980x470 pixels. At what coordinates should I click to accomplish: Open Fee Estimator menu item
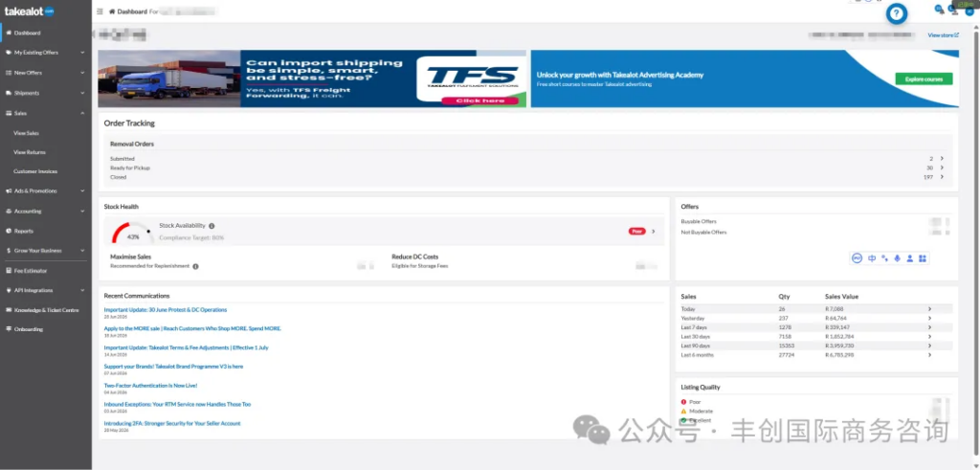pos(31,271)
